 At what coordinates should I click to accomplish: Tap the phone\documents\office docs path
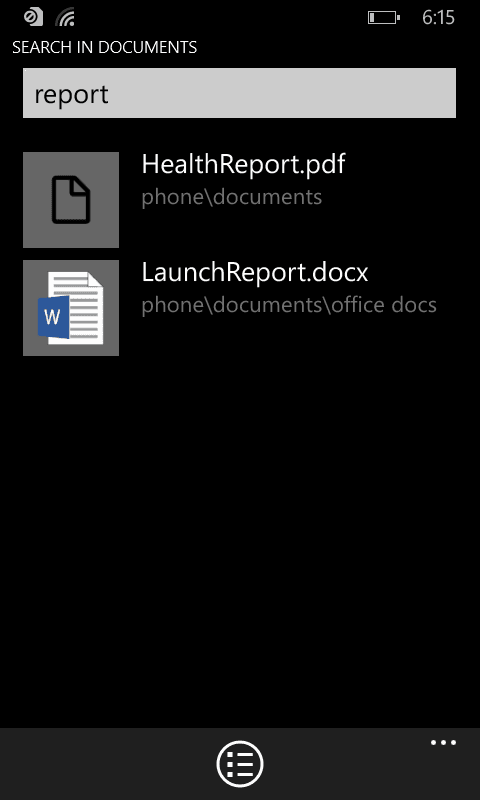tap(289, 305)
